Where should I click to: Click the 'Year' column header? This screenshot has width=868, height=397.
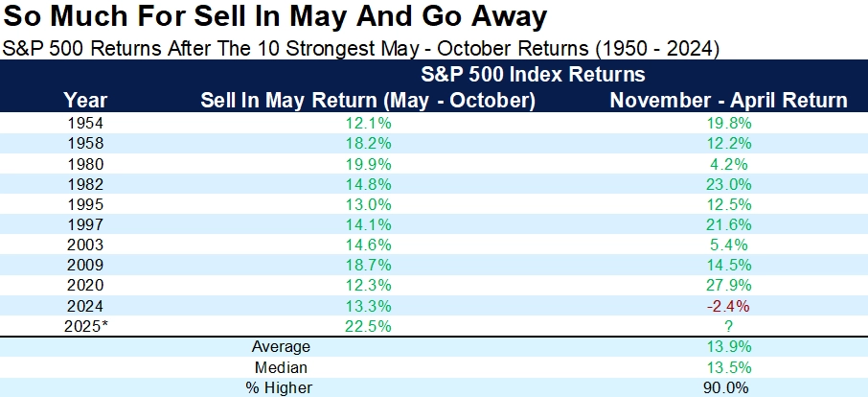[x=85, y=100]
